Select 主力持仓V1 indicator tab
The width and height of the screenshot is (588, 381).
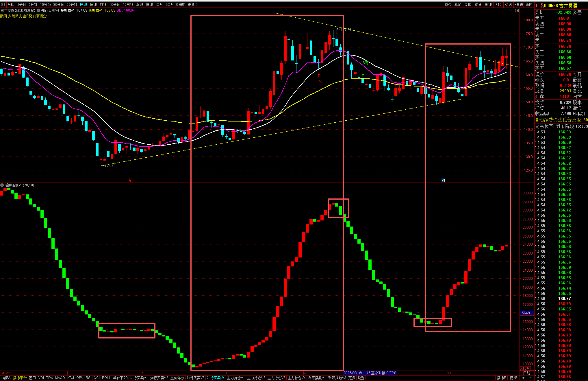236,378
